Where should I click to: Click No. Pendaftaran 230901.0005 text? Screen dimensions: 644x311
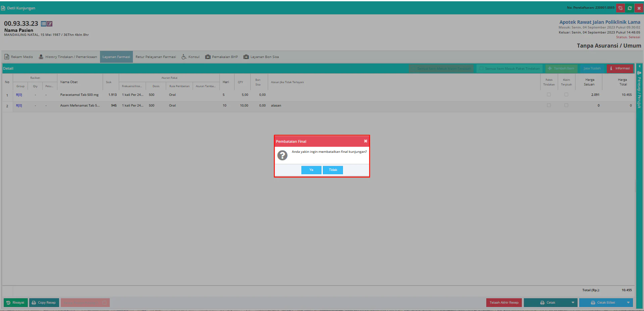(x=591, y=8)
